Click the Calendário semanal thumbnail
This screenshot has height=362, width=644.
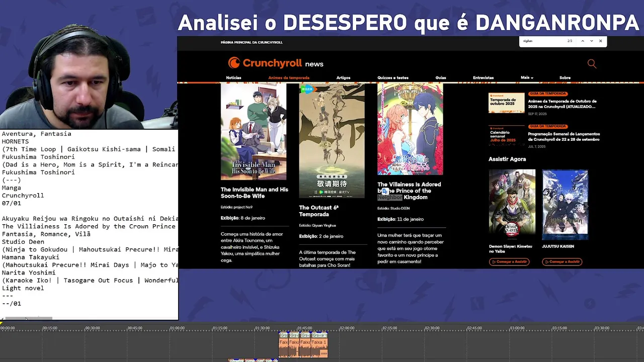[x=507, y=136]
